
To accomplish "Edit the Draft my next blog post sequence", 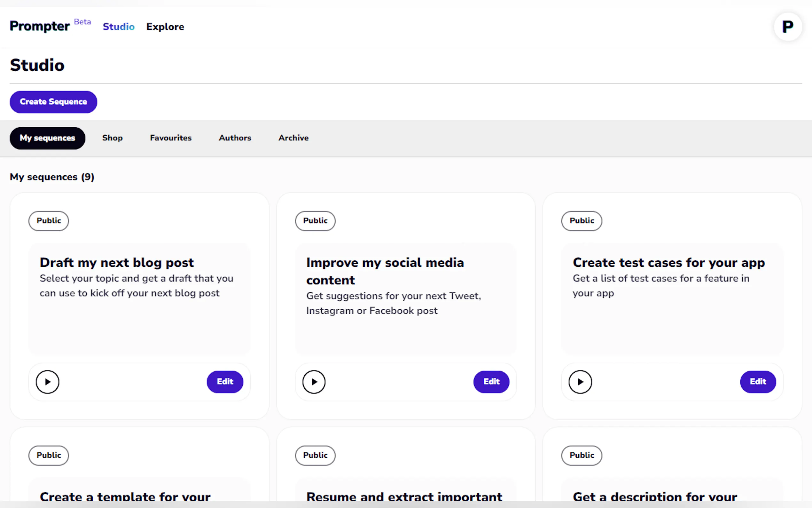I will click(x=224, y=382).
